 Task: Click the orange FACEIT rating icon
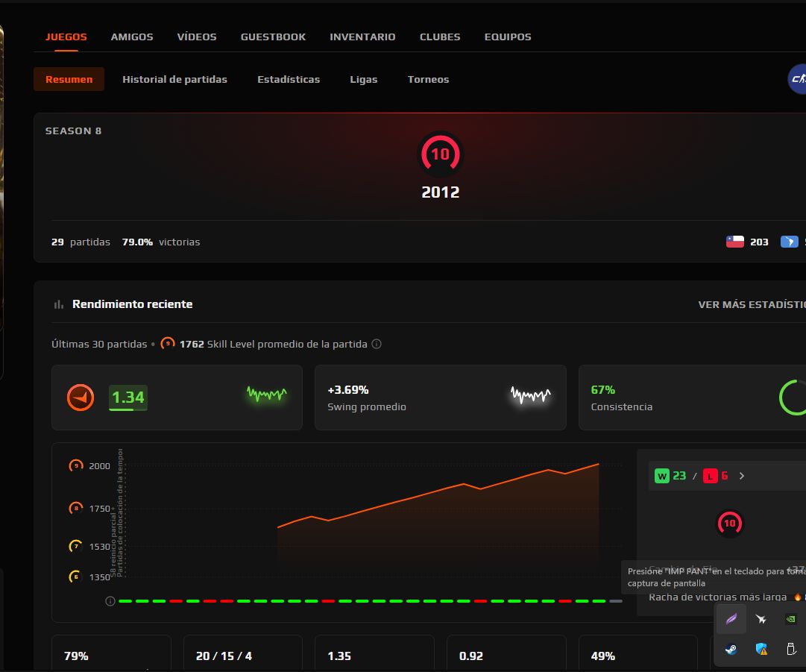(81, 398)
